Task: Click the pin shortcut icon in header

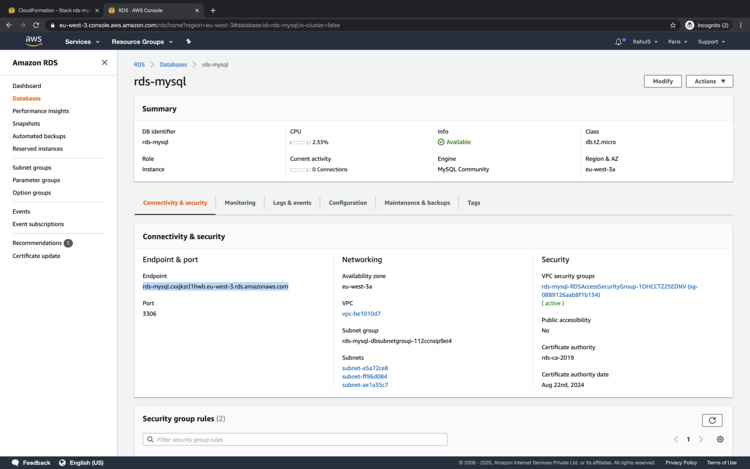Action: click(x=188, y=42)
